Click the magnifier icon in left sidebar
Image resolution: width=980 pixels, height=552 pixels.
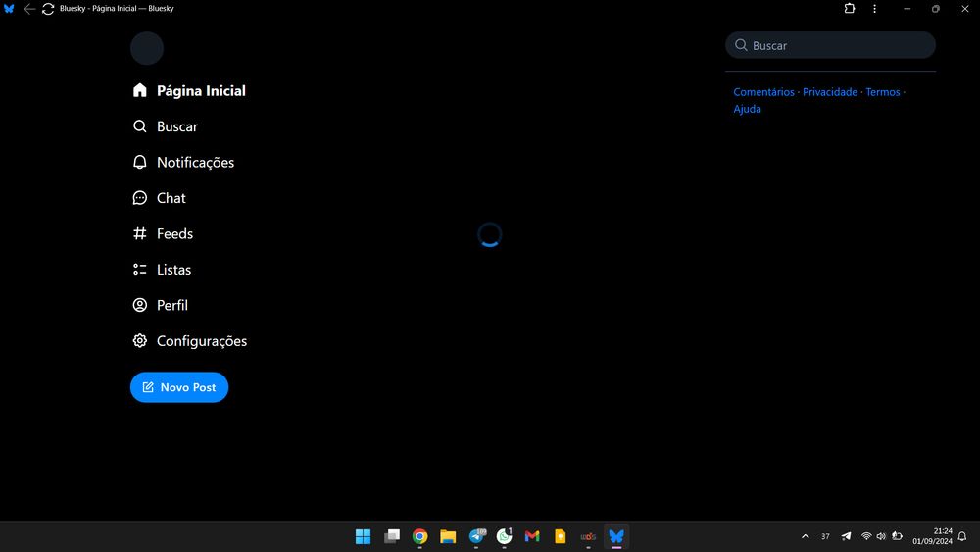pyautogui.click(x=140, y=126)
